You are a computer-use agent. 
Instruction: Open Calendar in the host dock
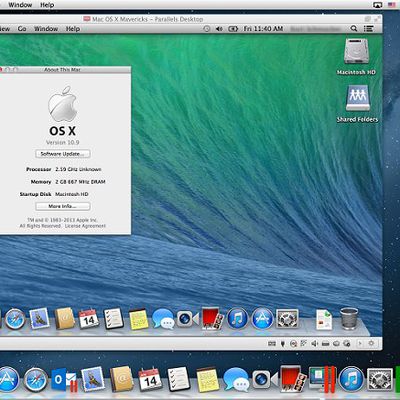click(150, 380)
